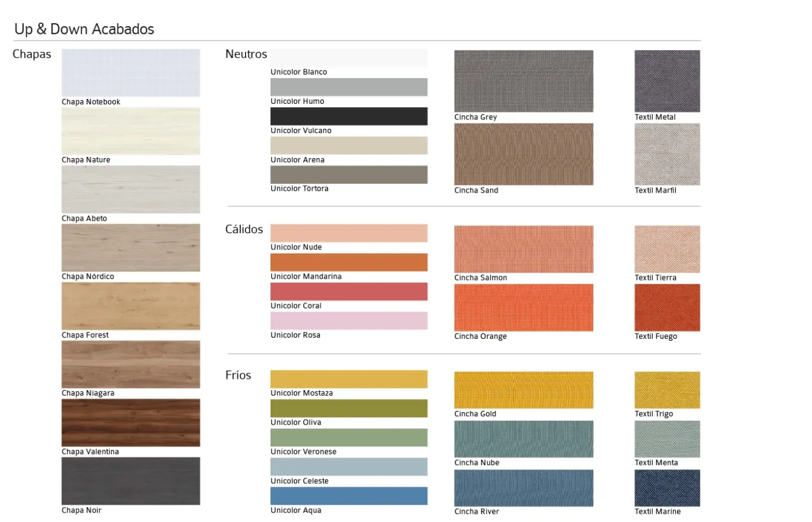This screenshot has width=812, height=522.
Task: Select the Cincha Sand texture thumbnail
Action: [524, 155]
